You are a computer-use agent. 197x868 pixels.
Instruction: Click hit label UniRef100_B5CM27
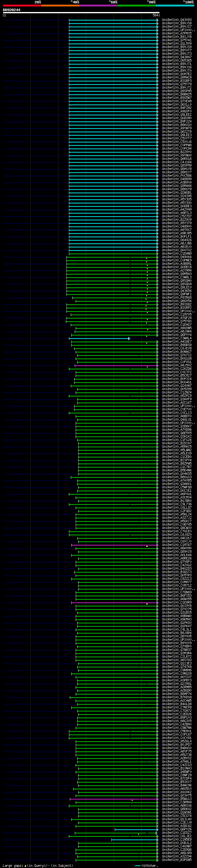177,375
